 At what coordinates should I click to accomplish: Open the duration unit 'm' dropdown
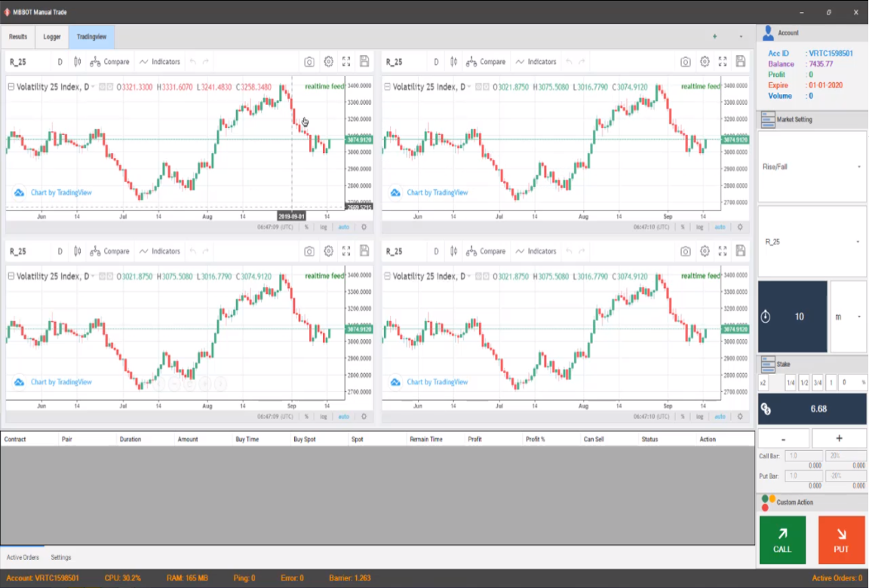point(848,317)
